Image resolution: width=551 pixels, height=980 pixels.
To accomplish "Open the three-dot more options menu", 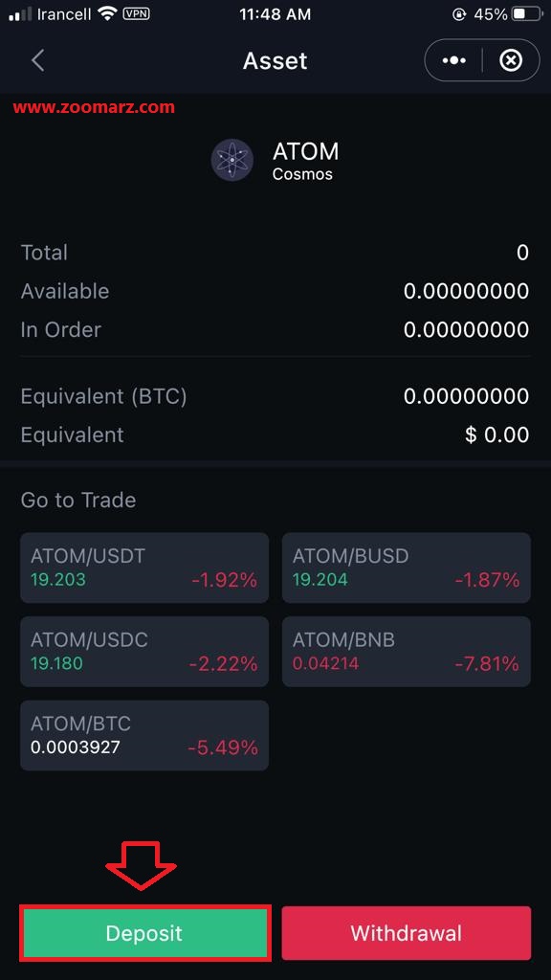I will [453, 60].
